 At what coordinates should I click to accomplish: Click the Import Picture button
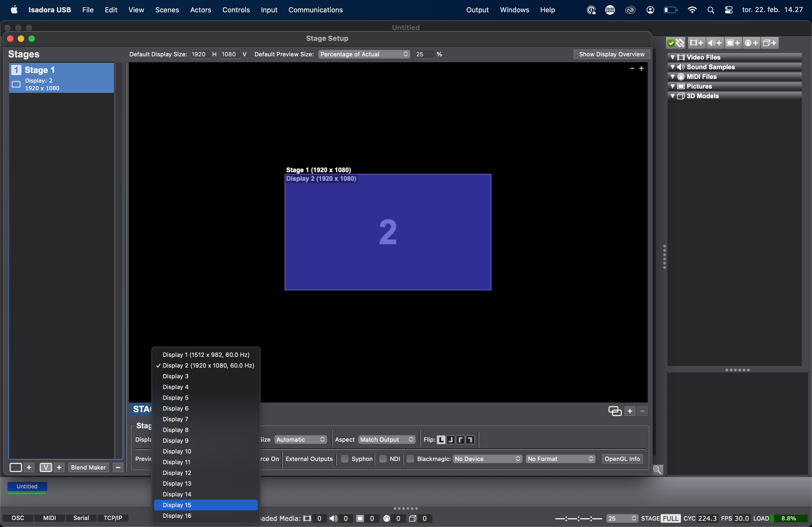(733, 43)
